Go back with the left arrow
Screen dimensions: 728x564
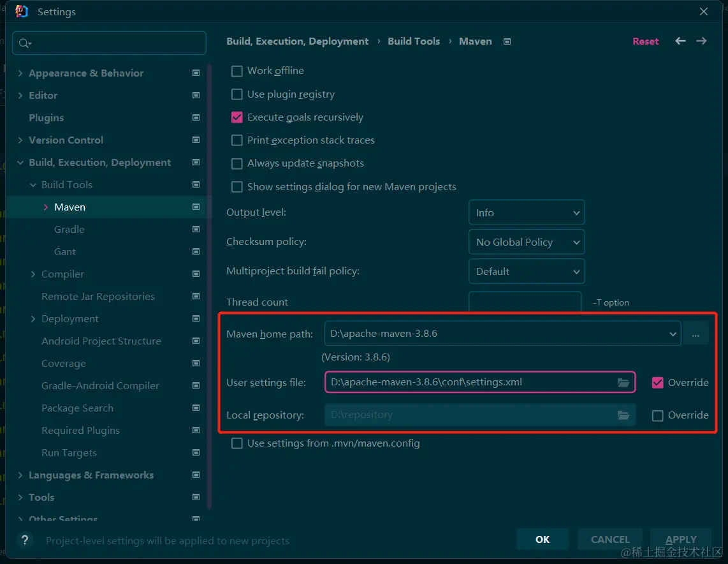click(x=680, y=41)
